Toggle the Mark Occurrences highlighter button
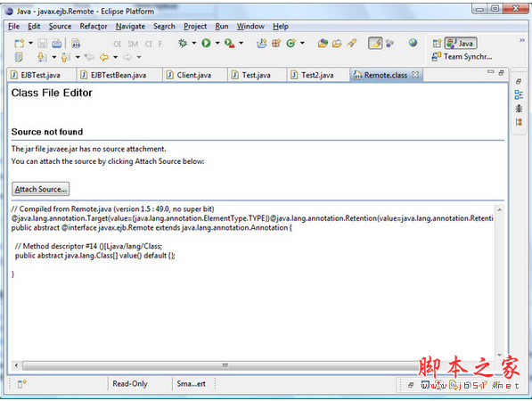532x401 pixels. point(375,43)
